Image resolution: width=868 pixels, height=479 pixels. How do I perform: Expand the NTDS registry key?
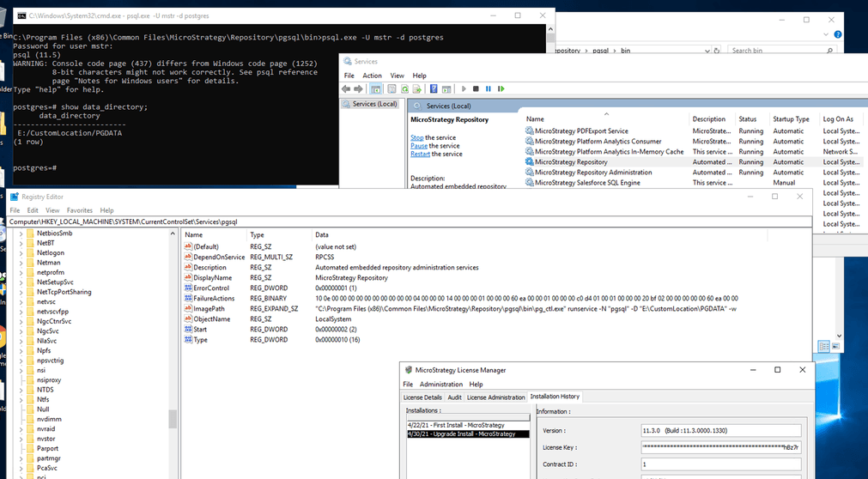point(21,390)
